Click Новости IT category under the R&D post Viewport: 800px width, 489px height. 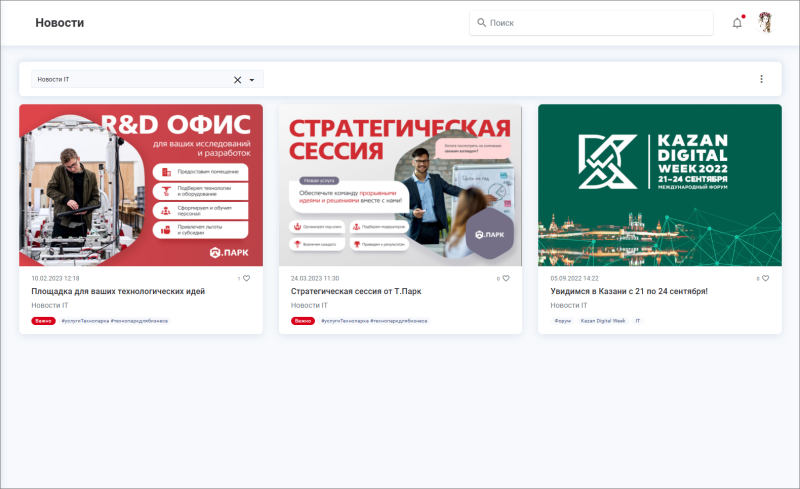(49, 305)
